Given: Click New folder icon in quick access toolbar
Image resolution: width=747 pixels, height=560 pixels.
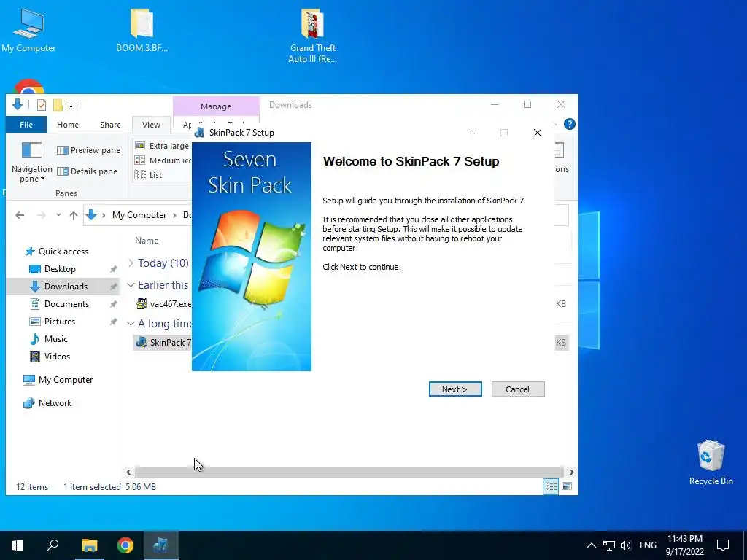Looking at the screenshot, I should pos(58,104).
